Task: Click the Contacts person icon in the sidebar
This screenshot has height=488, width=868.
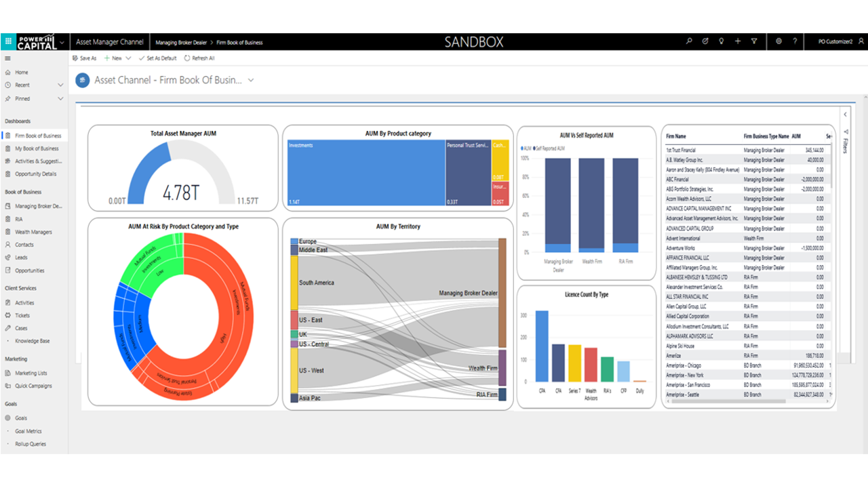Action: pyautogui.click(x=7, y=245)
